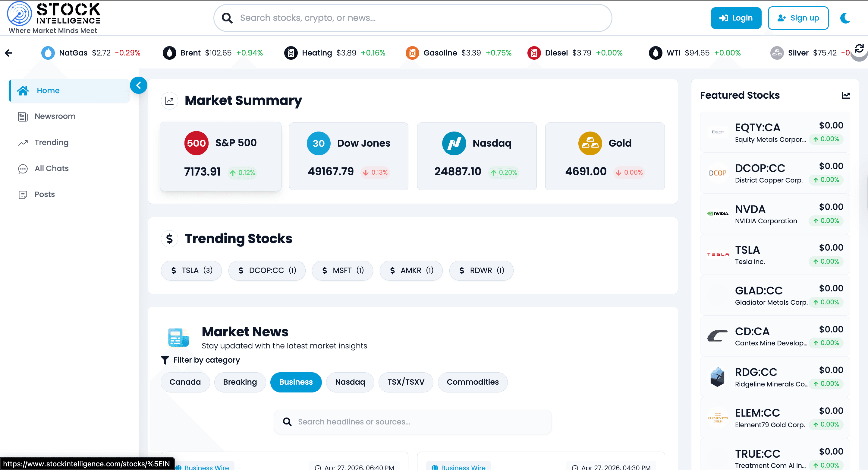This screenshot has width=868, height=470.
Task: Click the Diesel pump icon
Action: pos(534,53)
